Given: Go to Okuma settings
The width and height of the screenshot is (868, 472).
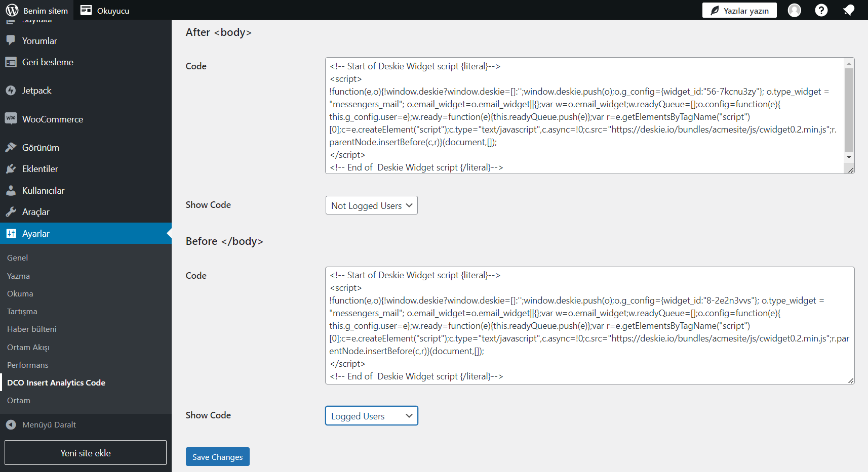Looking at the screenshot, I should click(20, 294).
